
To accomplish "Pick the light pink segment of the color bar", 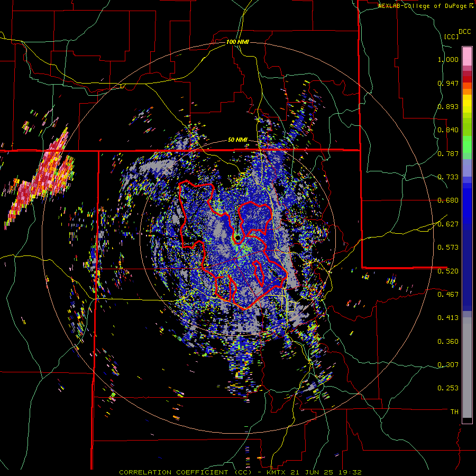I will click(x=467, y=56).
